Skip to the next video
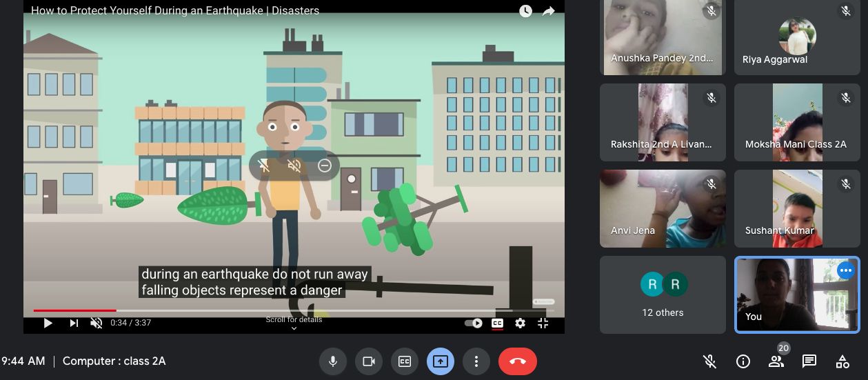The image size is (868, 380). coord(73,323)
